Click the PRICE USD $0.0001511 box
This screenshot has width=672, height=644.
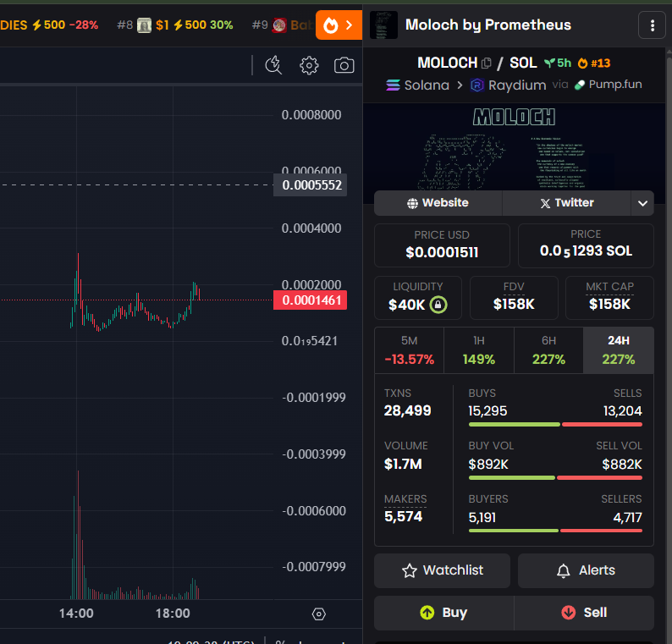[x=442, y=245]
